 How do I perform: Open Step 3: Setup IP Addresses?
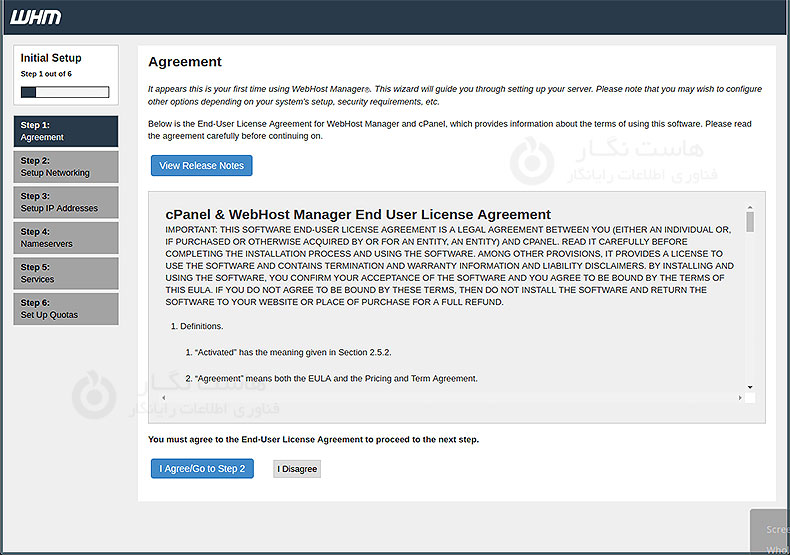click(66, 203)
